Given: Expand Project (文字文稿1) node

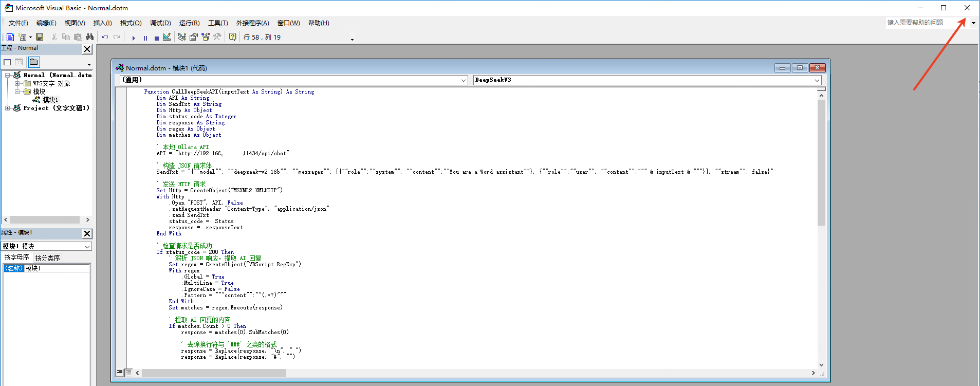Looking at the screenshot, I should [x=8, y=108].
